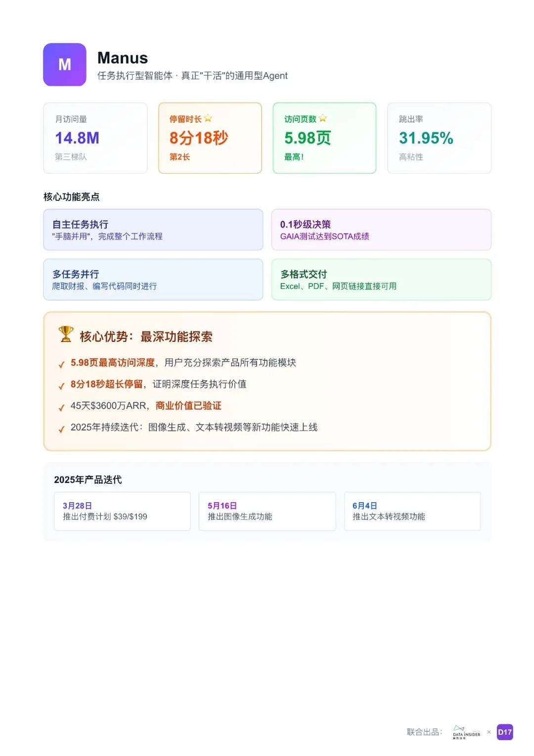Click the 推出付费计划 $39/$199 text
Image resolution: width=534 pixels, height=756 pixels.
(x=105, y=517)
